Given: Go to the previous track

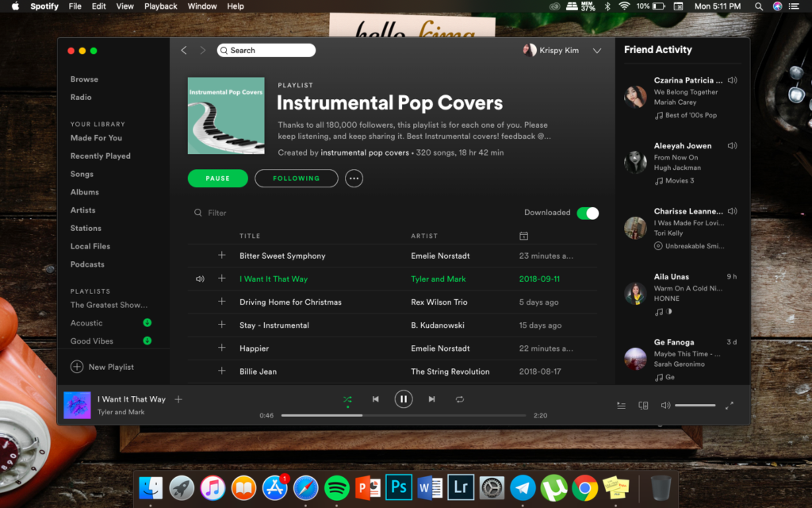Looking at the screenshot, I should pos(376,399).
